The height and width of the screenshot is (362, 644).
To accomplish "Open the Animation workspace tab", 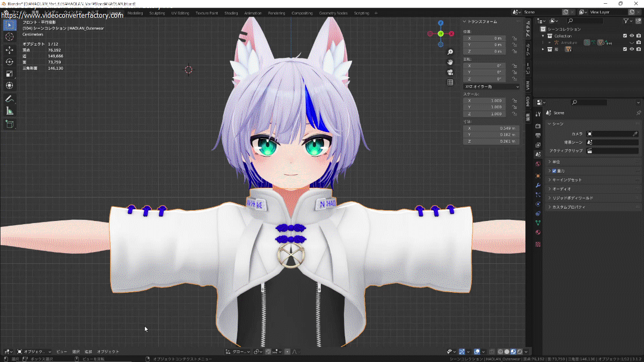I will [253, 12].
